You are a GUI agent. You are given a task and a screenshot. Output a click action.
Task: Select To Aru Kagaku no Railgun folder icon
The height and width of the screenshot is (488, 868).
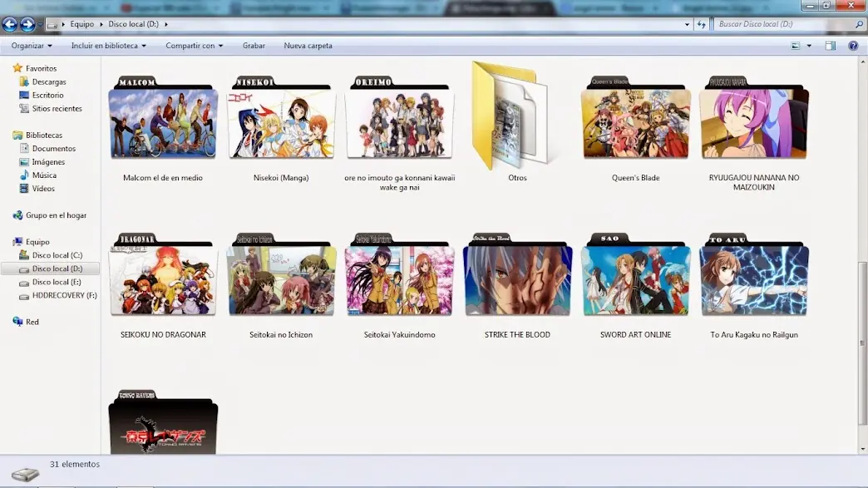pyautogui.click(x=754, y=275)
